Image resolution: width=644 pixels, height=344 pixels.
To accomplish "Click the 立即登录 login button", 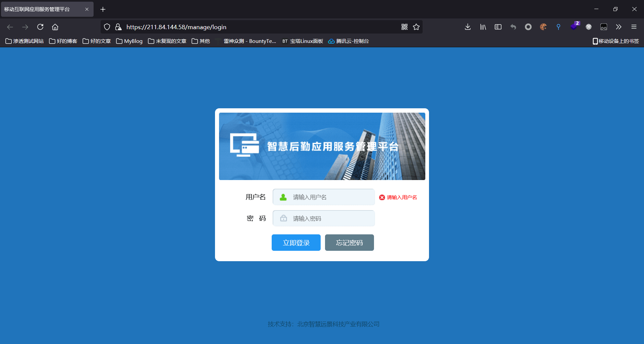I will click(x=296, y=242).
